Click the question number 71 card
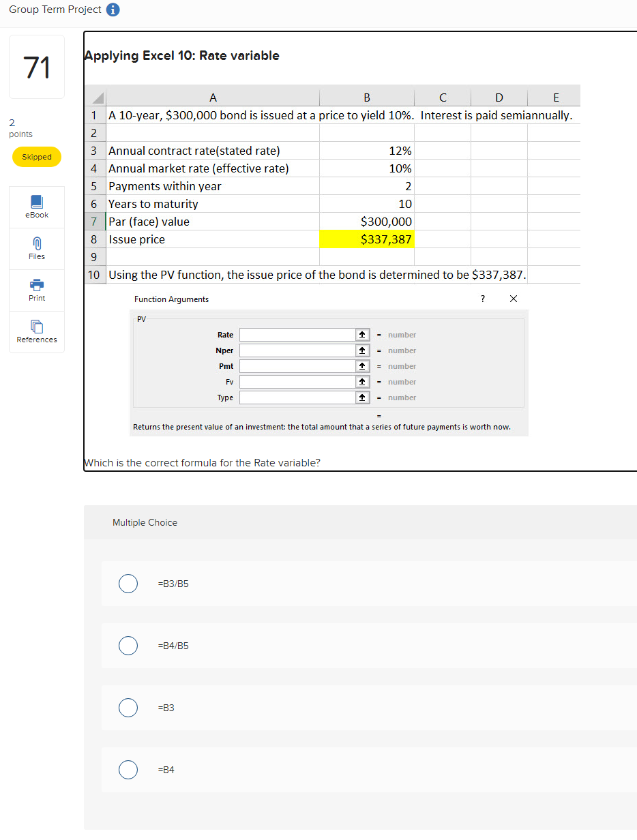 pos(36,66)
